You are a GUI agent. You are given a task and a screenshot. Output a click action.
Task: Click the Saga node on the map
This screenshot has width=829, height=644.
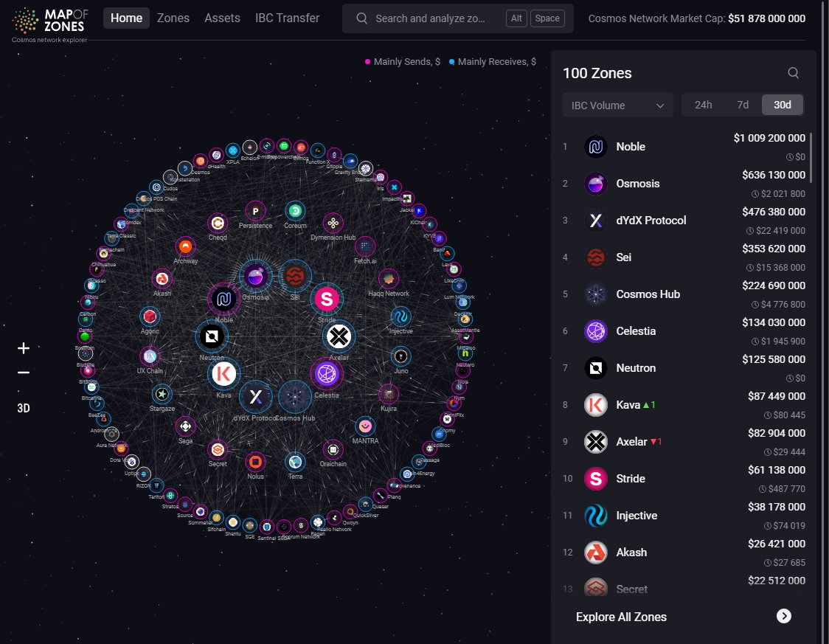click(185, 426)
